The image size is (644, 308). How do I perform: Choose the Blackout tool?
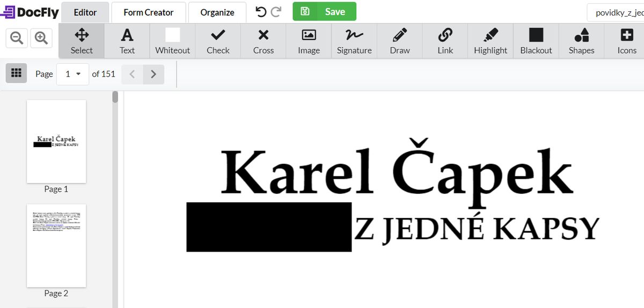pyautogui.click(x=536, y=41)
